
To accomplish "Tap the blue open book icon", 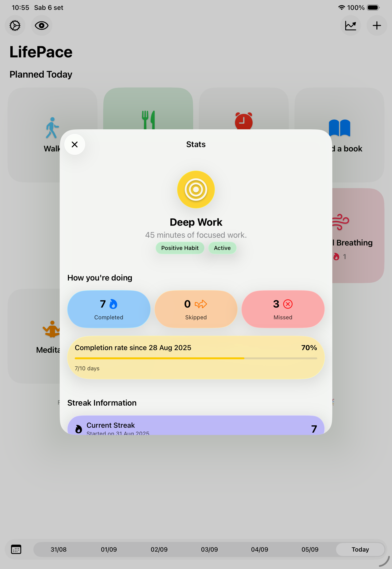I will [x=339, y=128].
